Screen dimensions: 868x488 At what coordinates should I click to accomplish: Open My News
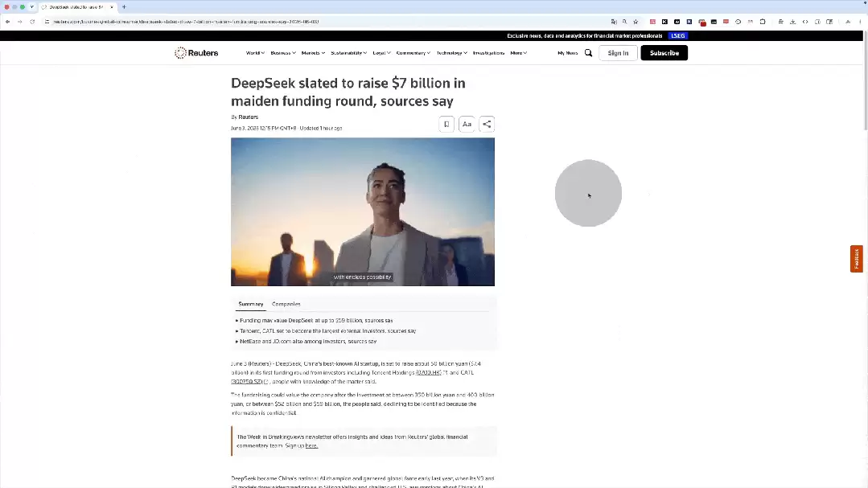click(567, 53)
